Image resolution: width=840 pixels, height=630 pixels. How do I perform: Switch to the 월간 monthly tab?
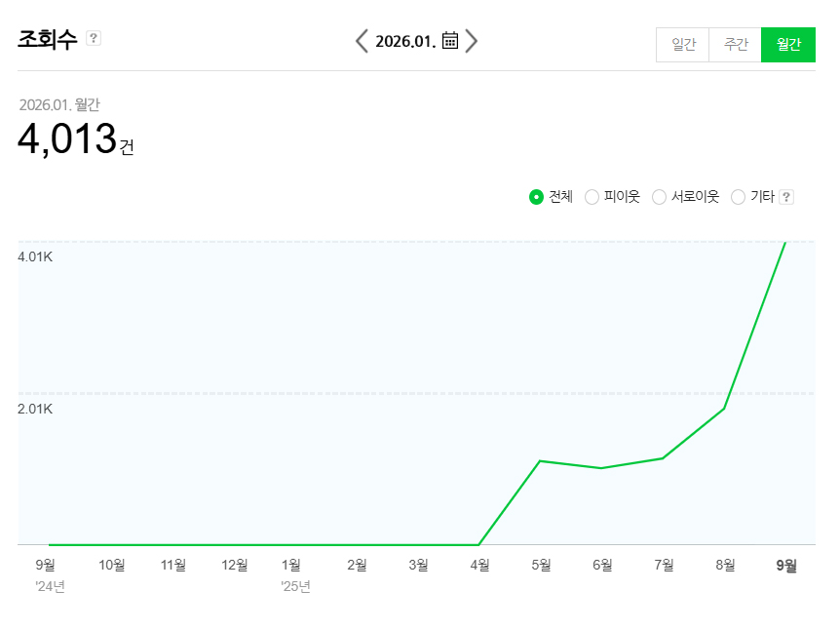click(x=787, y=45)
